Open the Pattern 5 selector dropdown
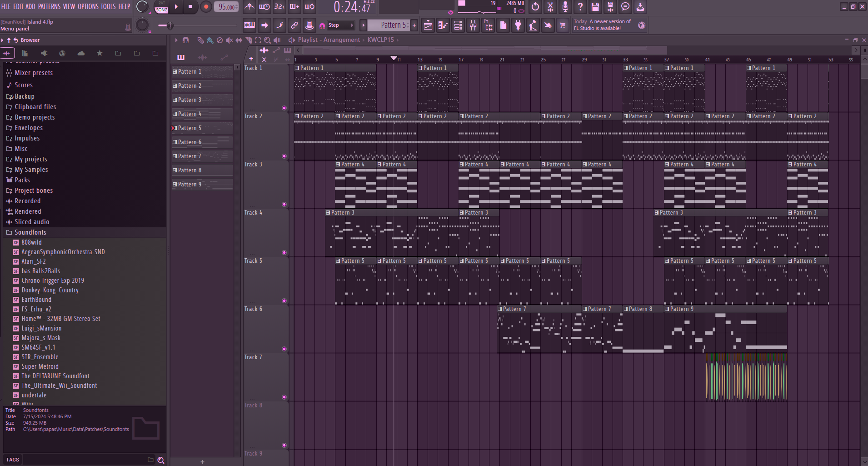The height and width of the screenshot is (466, 868). coord(392,25)
